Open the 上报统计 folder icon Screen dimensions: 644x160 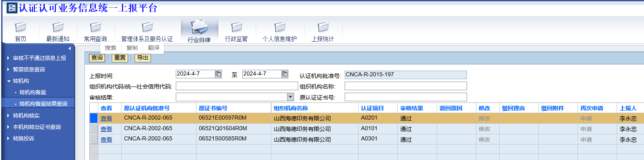click(x=323, y=27)
